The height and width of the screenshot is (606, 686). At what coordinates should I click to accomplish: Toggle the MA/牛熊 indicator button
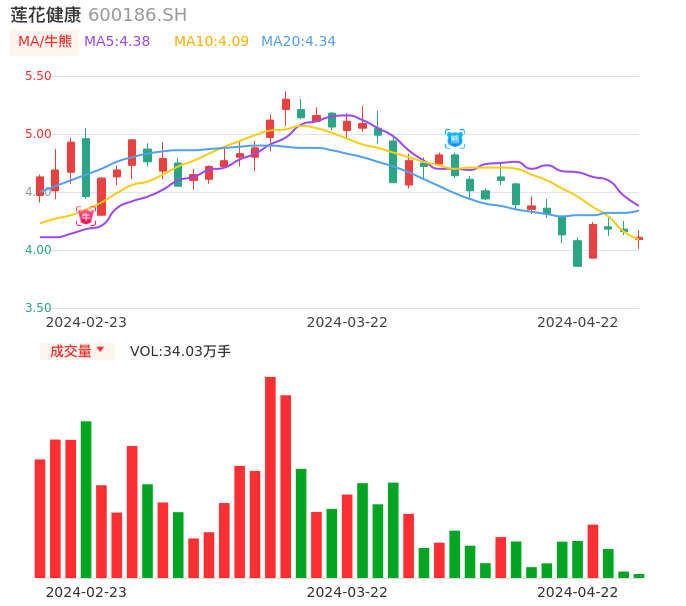45,42
